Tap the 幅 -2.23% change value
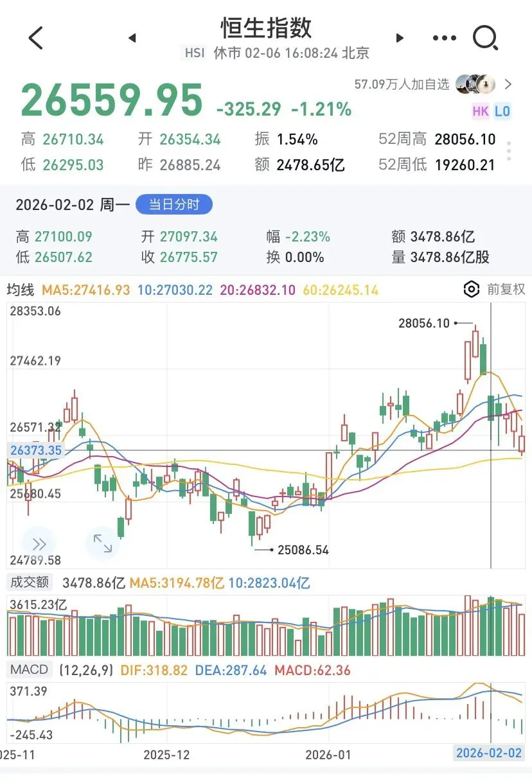Viewport: 532px width, 783px height. [x=298, y=237]
